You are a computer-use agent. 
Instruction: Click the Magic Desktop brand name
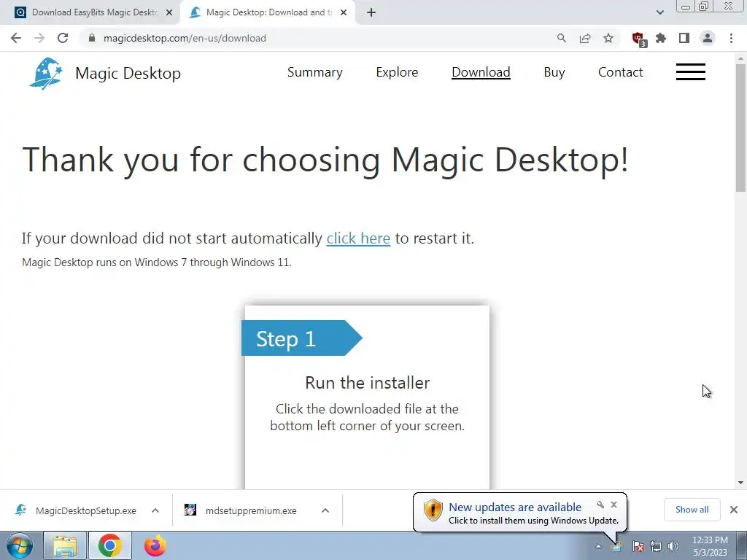pyautogui.click(x=128, y=74)
